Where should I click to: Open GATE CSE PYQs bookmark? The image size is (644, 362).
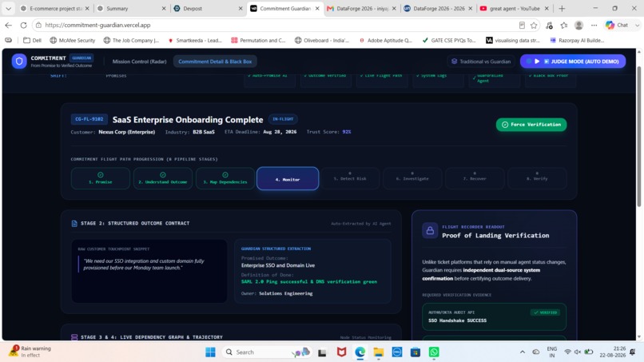448,40
